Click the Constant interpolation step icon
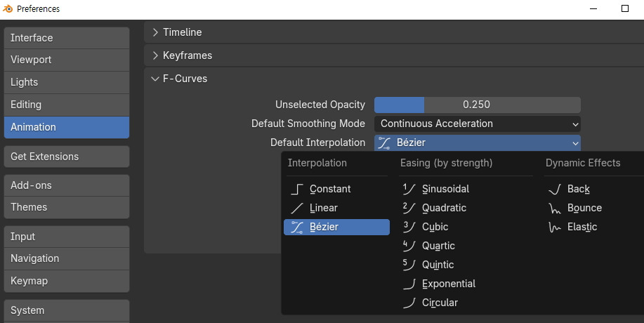 point(297,189)
